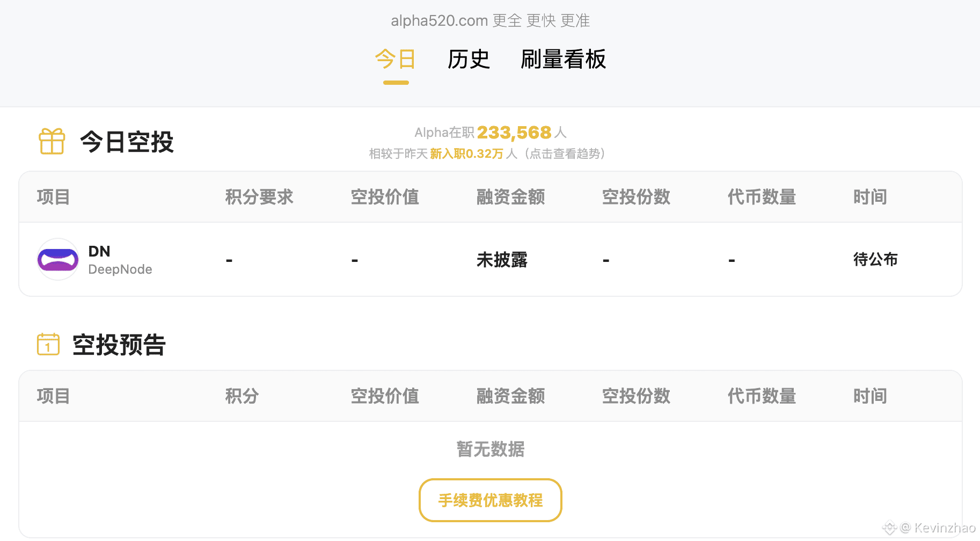Select the 今日 tab
The height and width of the screenshot is (541, 980).
click(396, 60)
